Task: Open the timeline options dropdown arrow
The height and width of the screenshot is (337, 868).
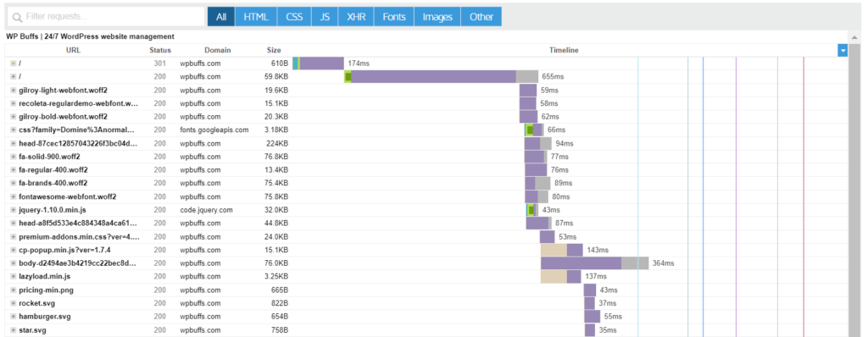Action: [843, 50]
